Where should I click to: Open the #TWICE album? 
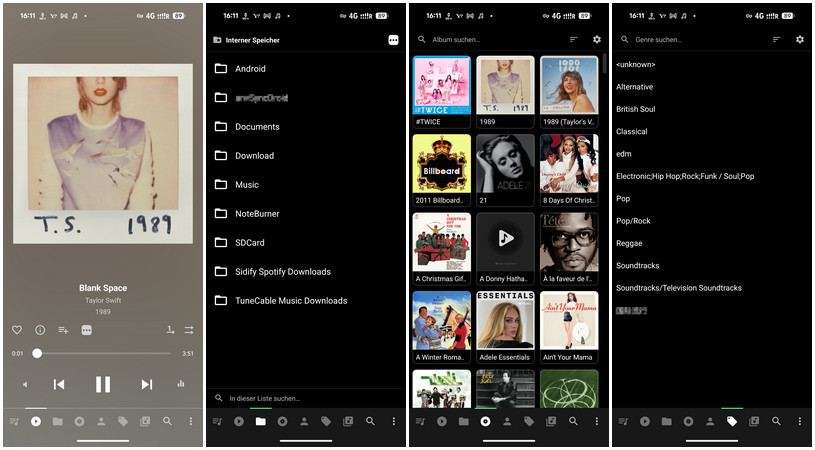[x=442, y=92]
